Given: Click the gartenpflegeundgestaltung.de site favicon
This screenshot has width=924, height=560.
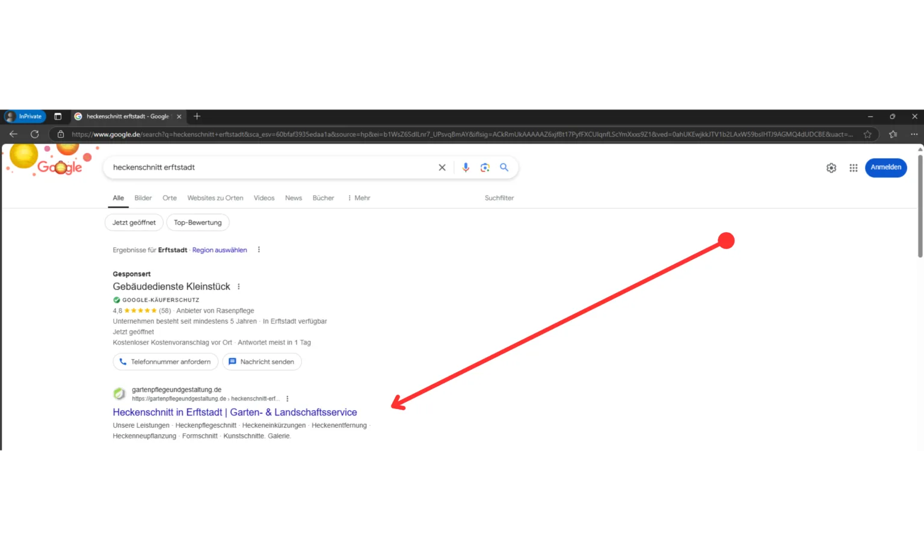Looking at the screenshot, I should [120, 394].
